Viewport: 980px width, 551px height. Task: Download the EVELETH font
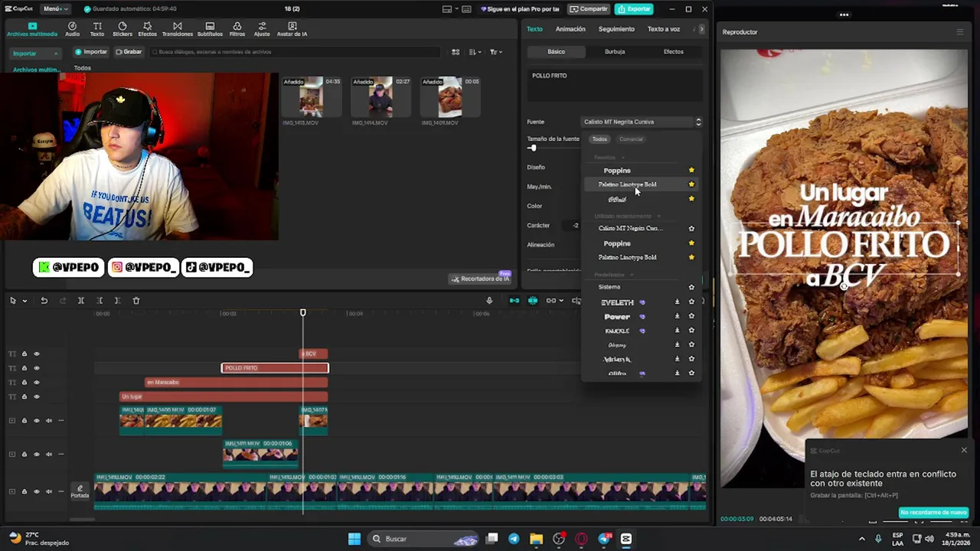[677, 302]
